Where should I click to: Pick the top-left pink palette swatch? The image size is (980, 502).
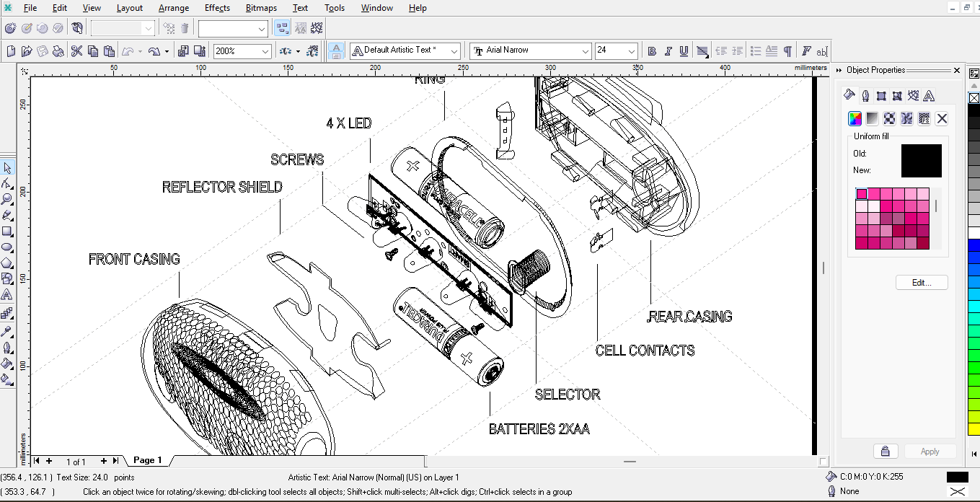tap(862, 194)
